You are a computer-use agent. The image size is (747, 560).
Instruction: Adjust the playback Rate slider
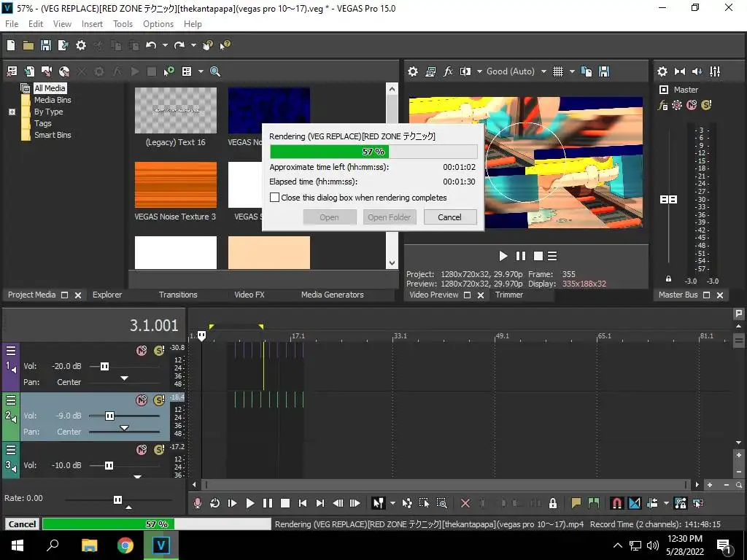pos(119,499)
